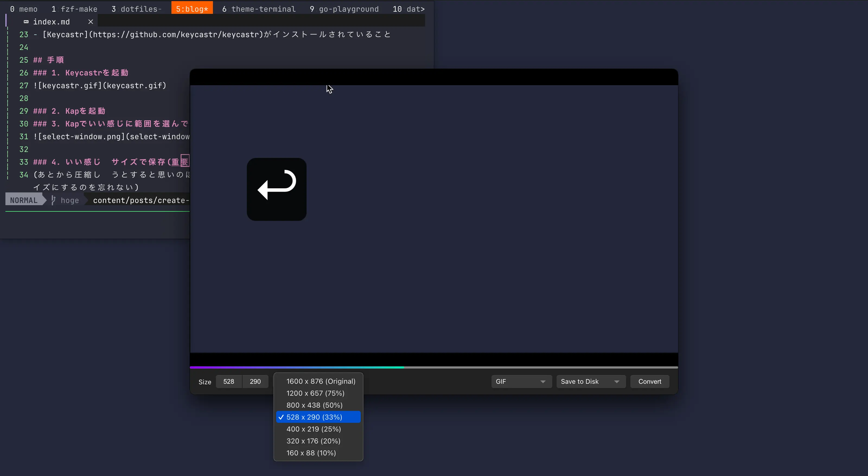Image resolution: width=868 pixels, height=476 pixels.
Task: Switch to the go-playground tmux window
Action: [x=344, y=9]
